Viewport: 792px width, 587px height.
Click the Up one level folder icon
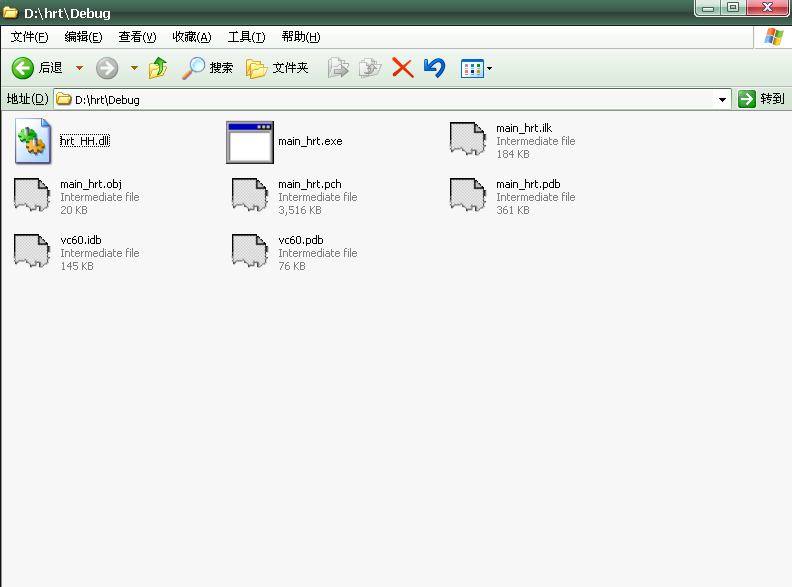pos(158,68)
